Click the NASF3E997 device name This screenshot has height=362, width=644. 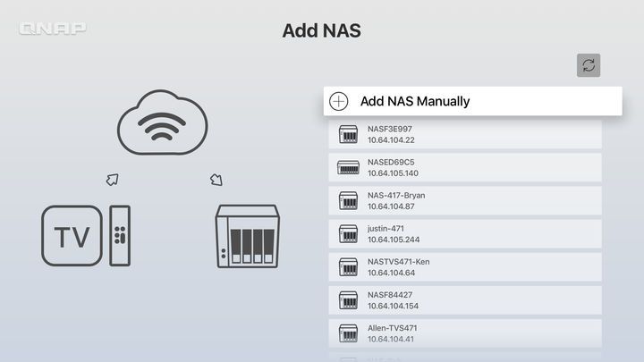pyautogui.click(x=389, y=129)
